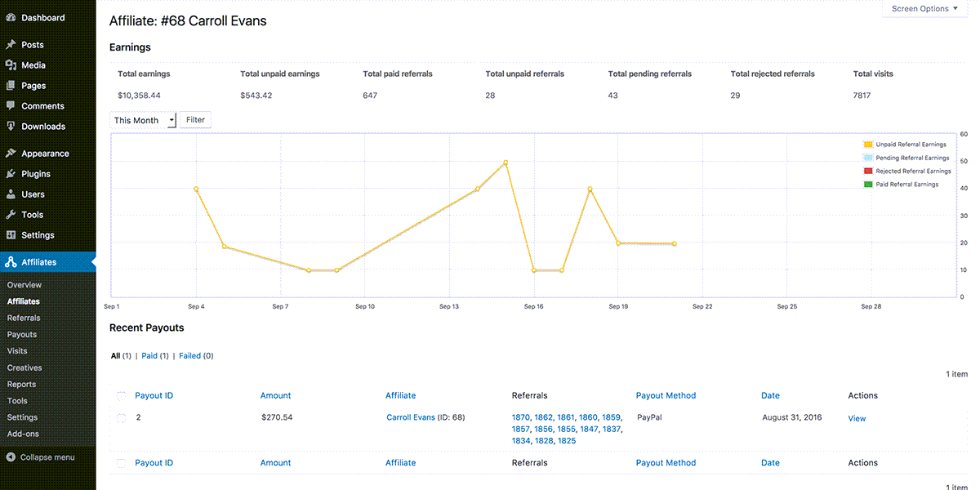Click the Users person icon
Image resolution: width=980 pixels, height=490 pixels.
(11, 194)
